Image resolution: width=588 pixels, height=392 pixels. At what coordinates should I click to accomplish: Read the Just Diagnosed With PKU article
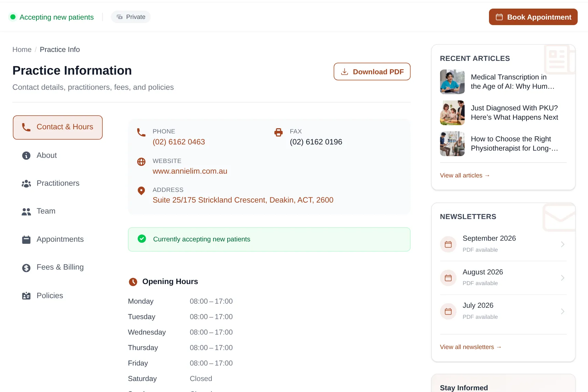click(514, 113)
